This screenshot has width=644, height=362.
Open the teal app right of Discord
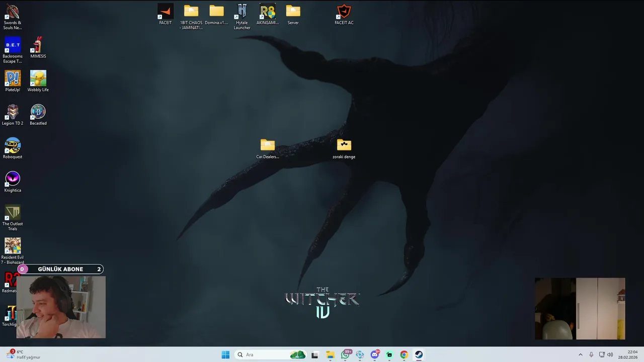[x=389, y=354]
